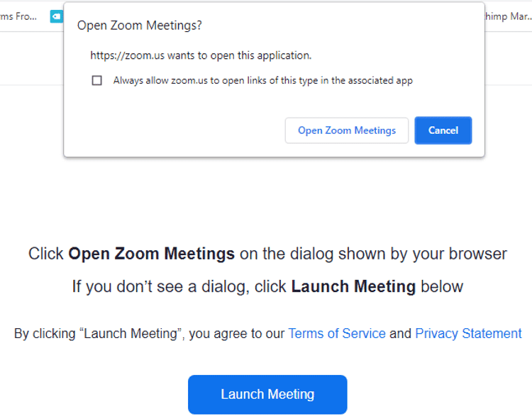Click the 'Always allow zoom.us to open links' label

click(x=263, y=81)
